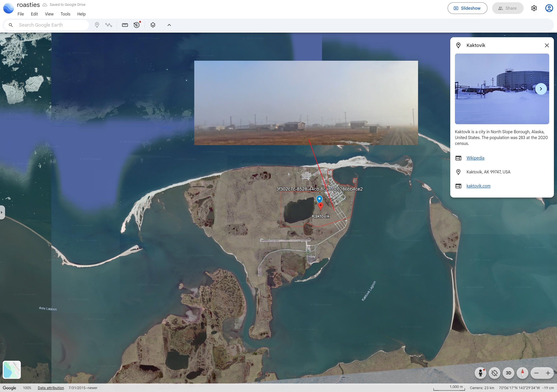Open the Edit menu

34,14
